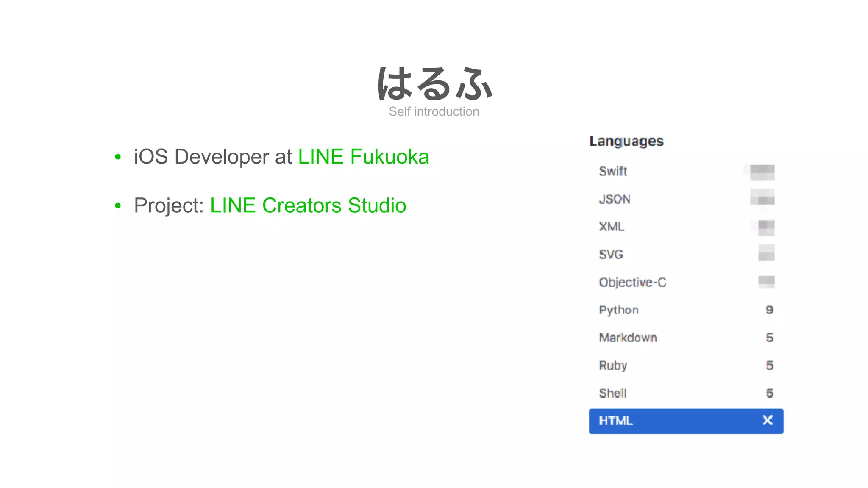The image size is (868, 488).
Task: Pick the Python language filter
Action: pos(686,310)
